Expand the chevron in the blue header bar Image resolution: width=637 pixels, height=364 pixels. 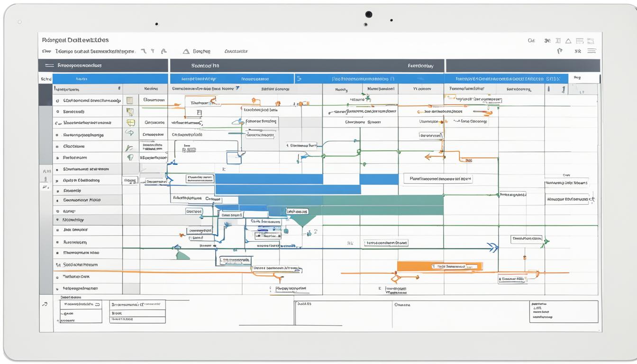299,79
